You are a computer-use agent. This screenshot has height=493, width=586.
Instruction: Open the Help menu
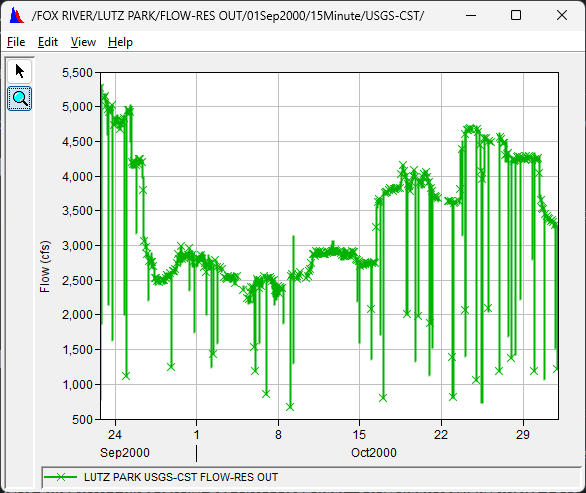pyautogui.click(x=120, y=42)
